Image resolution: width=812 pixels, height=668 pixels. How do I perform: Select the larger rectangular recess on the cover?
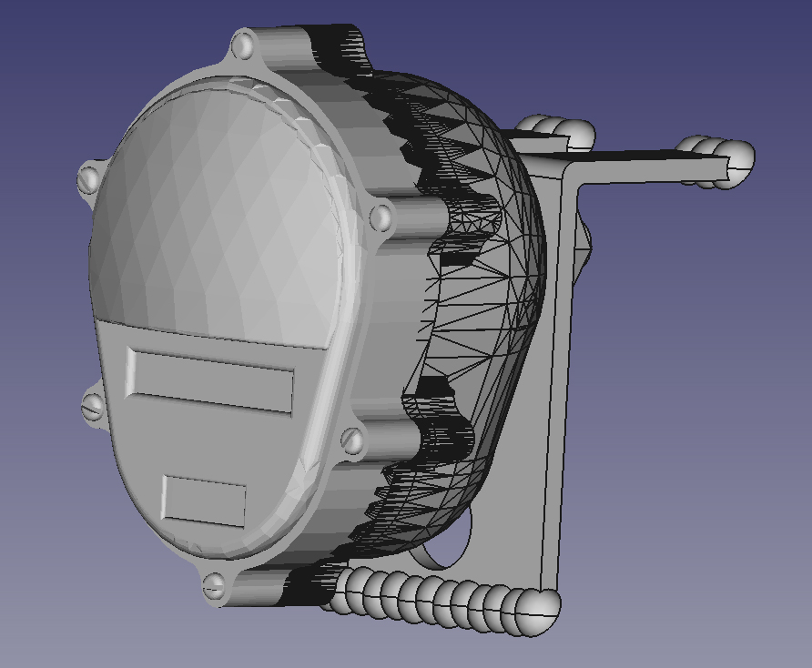[209, 380]
